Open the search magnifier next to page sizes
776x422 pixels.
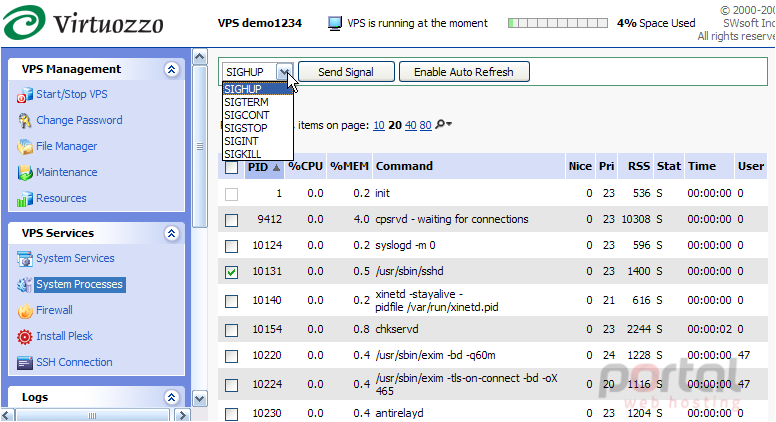coord(442,125)
